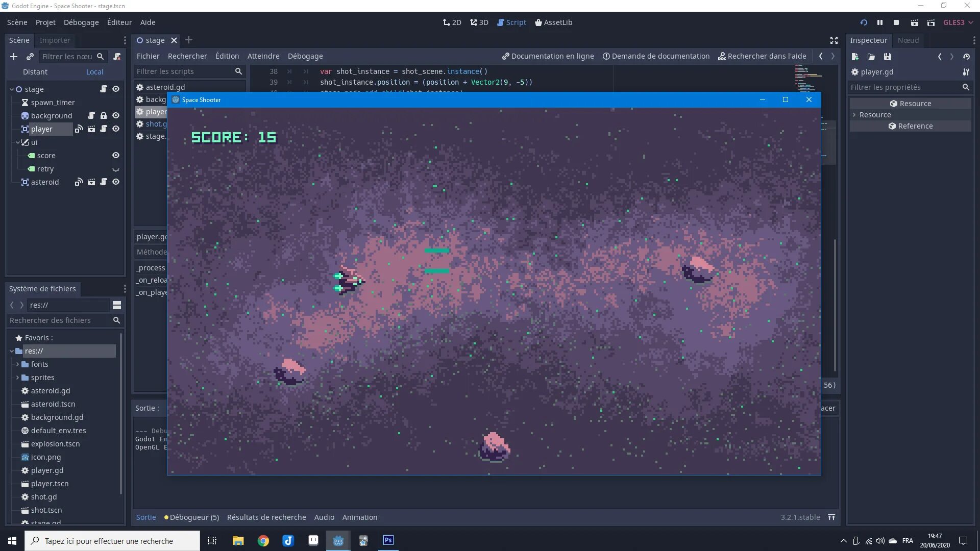Load resource icon in Inspector
This screenshot has width=980, height=551.
point(871,57)
